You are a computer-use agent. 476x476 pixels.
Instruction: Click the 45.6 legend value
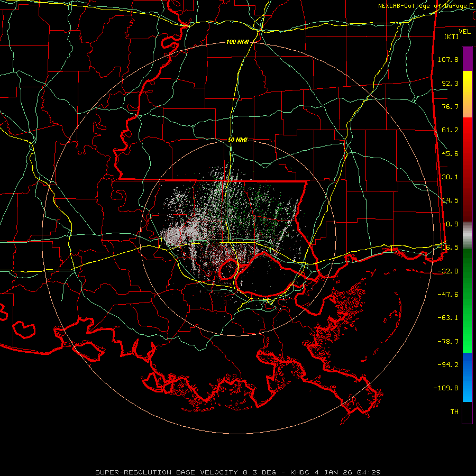click(x=450, y=153)
